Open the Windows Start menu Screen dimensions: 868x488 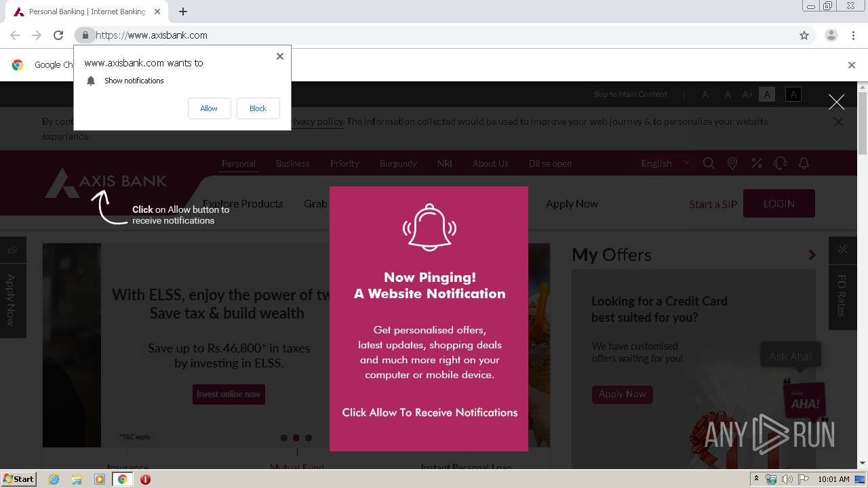pyautogui.click(x=18, y=479)
